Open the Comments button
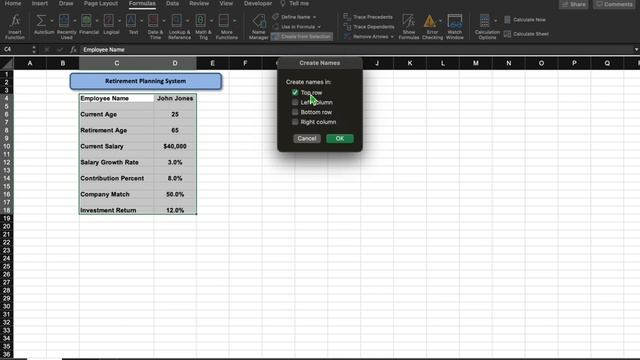640x360 pixels. [x=614, y=4]
